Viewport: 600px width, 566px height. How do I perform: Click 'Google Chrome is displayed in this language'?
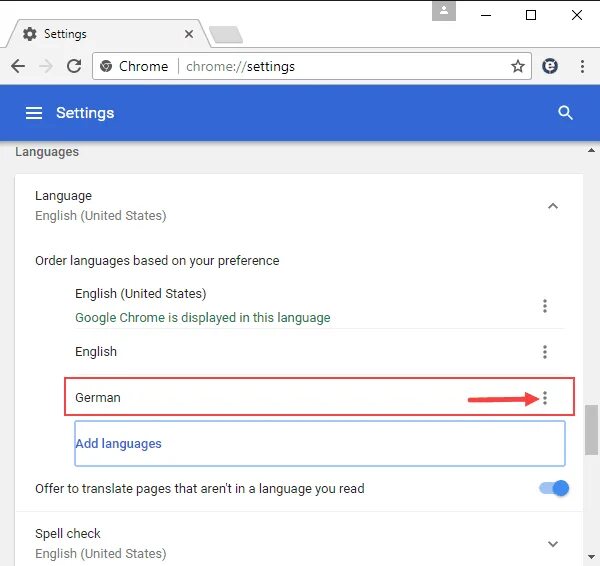pos(203,318)
